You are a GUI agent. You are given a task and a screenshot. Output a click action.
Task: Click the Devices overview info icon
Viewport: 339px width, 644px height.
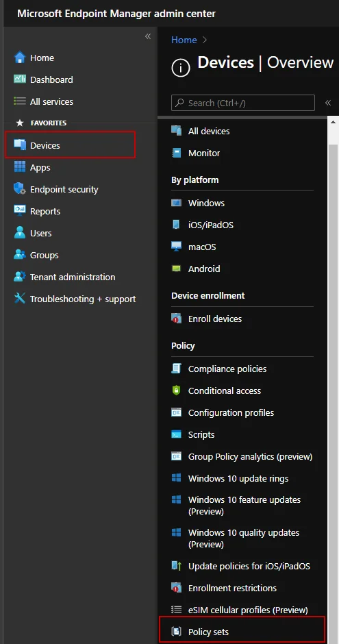click(x=181, y=68)
